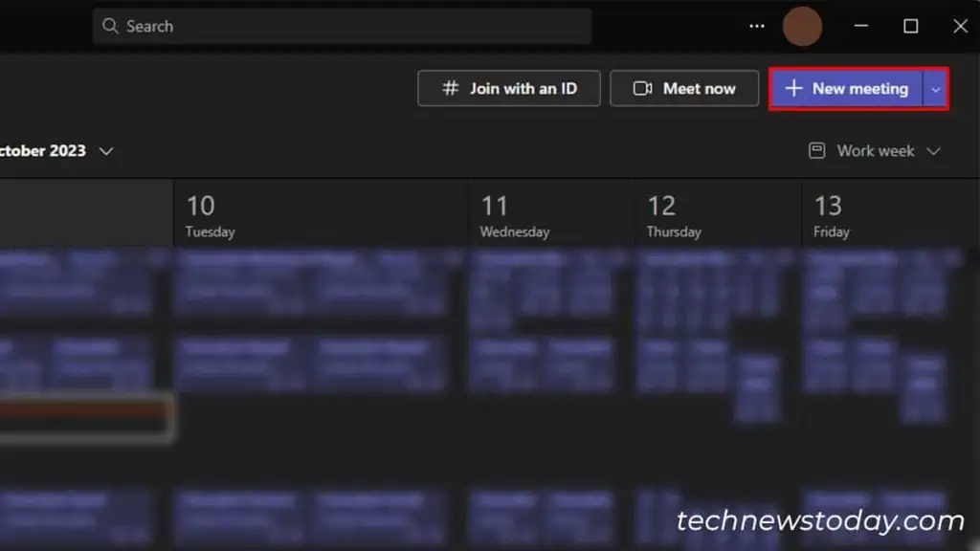The image size is (980, 551).
Task: Open the Work week view dropdown
Action: (875, 150)
